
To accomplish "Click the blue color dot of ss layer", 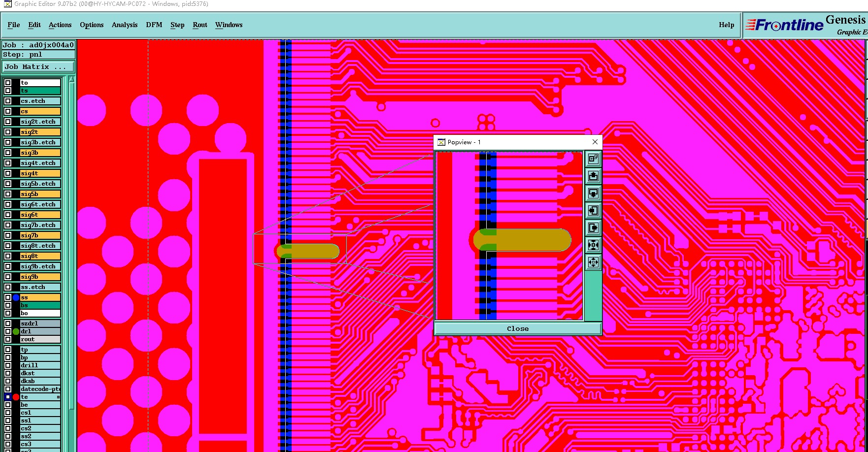I will click(16, 297).
